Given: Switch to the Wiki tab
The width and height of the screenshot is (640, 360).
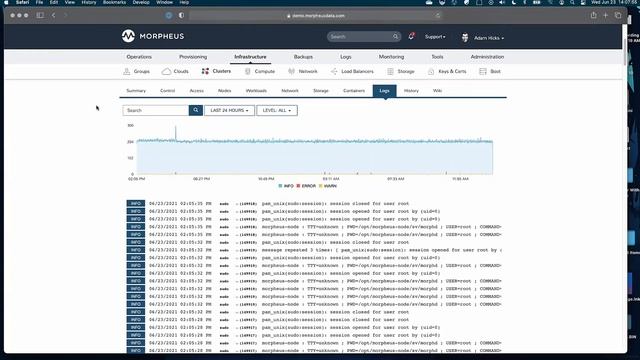Looking at the screenshot, I should click(437, 91).
